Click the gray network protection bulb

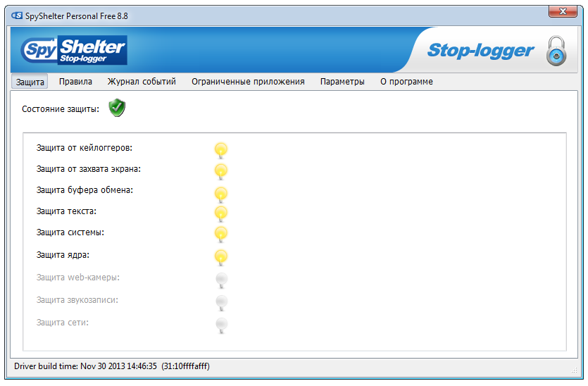pos(221,325)
